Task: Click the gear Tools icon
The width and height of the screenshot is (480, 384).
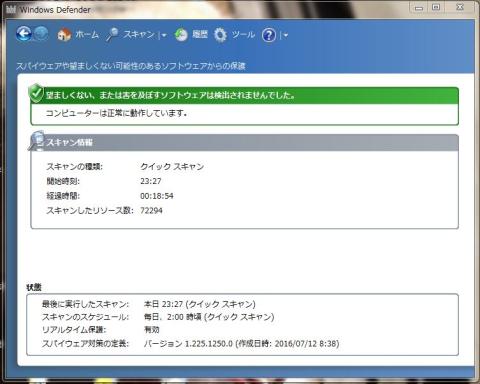Action: 220,35
